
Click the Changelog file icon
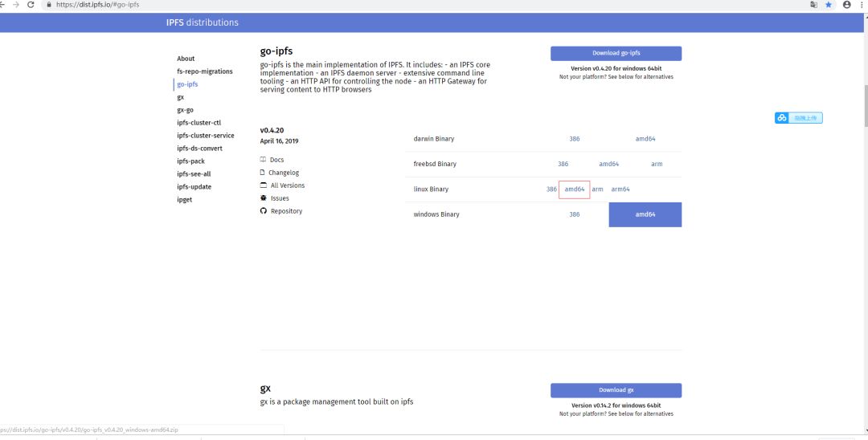(263, 173)
